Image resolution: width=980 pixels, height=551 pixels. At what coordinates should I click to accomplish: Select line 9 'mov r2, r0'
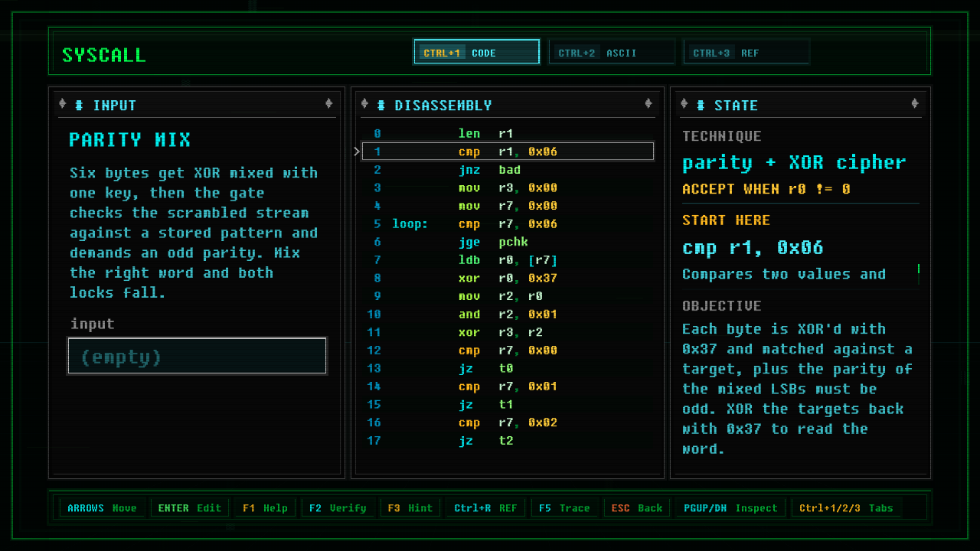pyautogui.click(x=508, y=296)
